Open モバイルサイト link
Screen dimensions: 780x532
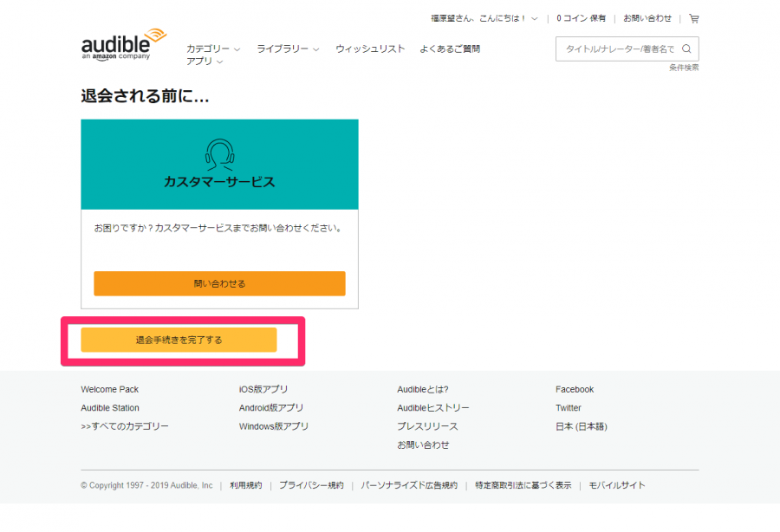point(617,485)
